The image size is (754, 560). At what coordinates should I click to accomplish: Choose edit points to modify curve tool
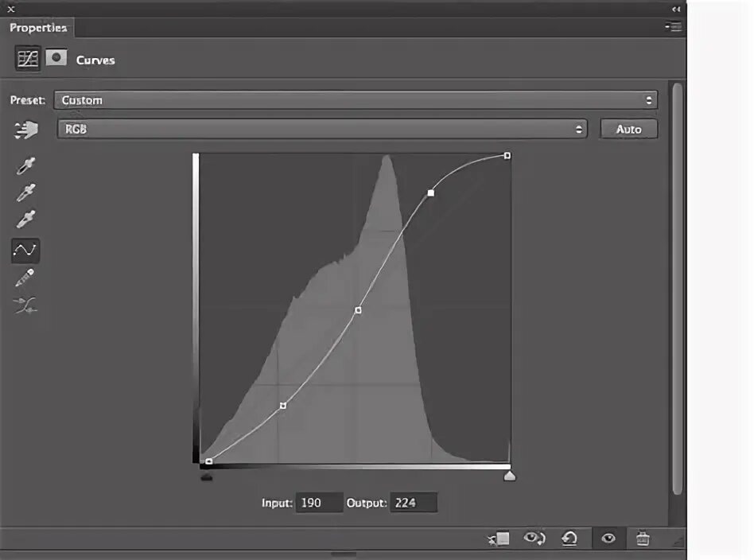25,251
